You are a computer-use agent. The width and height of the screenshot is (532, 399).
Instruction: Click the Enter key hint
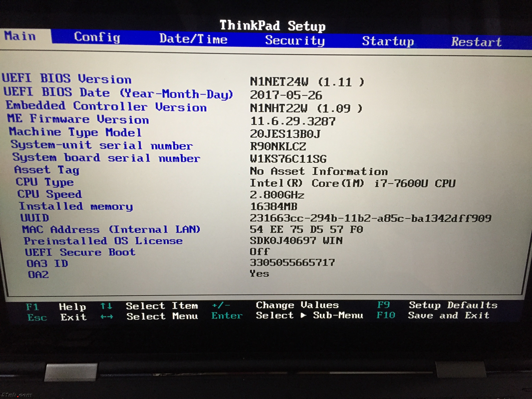(x=227, y=316)
